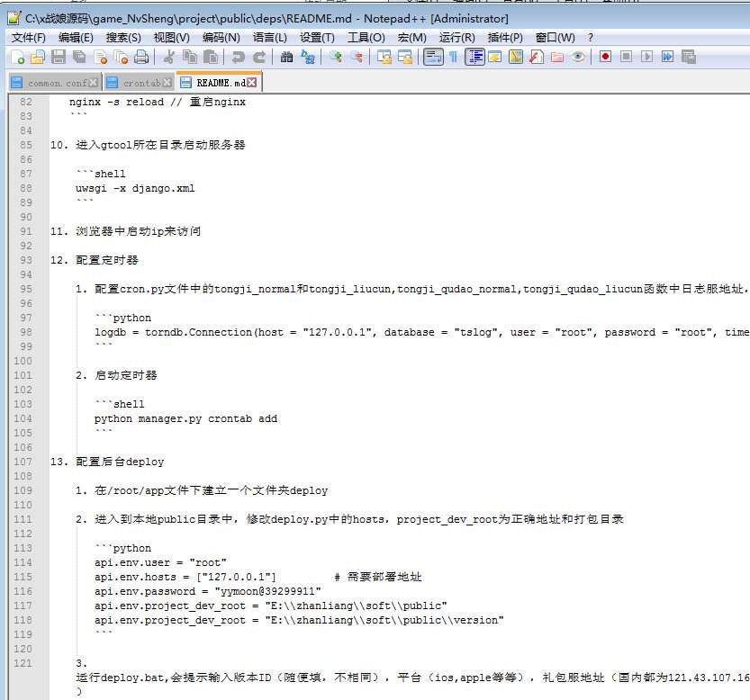Open the Document Map toolbar icon
The width and height of the screenshot is (750, 700).
click(x=516, y=57)
